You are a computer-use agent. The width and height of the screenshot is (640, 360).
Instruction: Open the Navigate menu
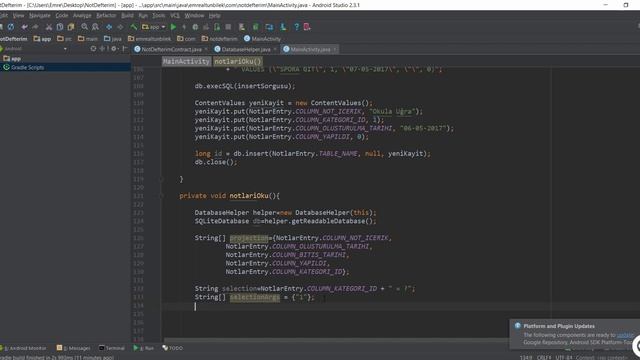pyautogui.click(x=40, y=16)
